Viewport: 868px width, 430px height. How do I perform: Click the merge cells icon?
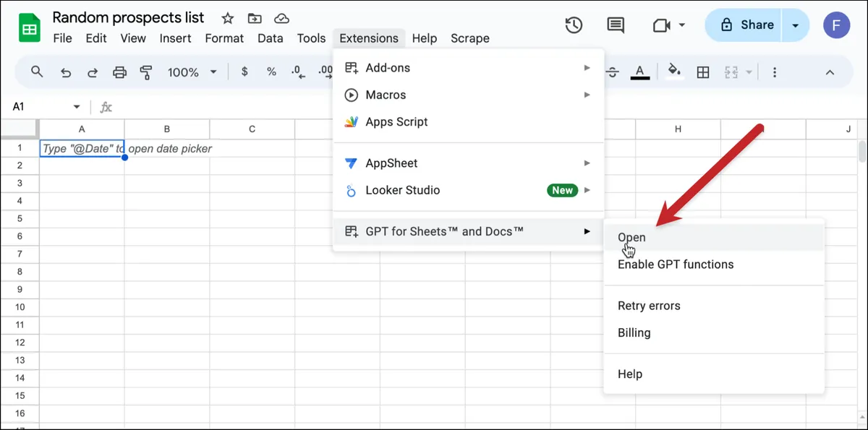[731, 72]
